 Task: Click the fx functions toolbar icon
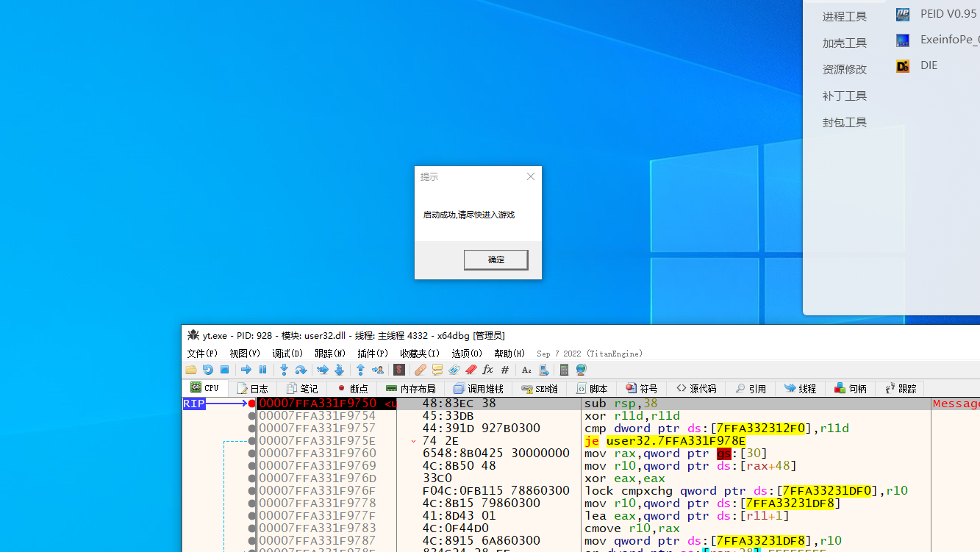487,370
